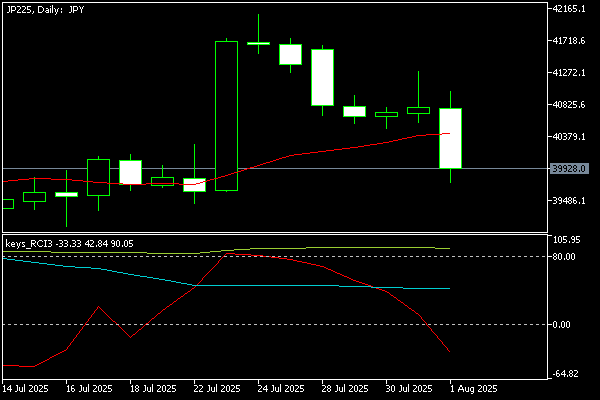
Task: Click the 14 Jul 2025 date label
Action: (25, 389)
